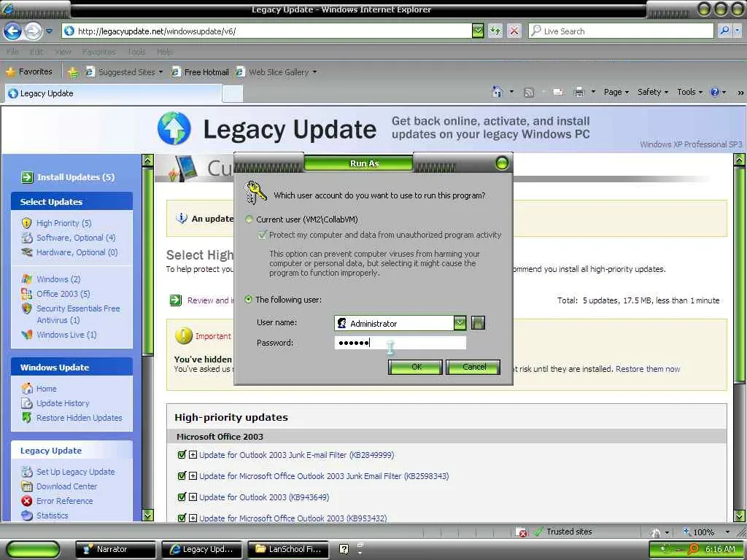This screenshot has height=560, width=747.
Task: Click the main page scrollbar down arrow
Action: pyautogui.click(x=740, y=516)
